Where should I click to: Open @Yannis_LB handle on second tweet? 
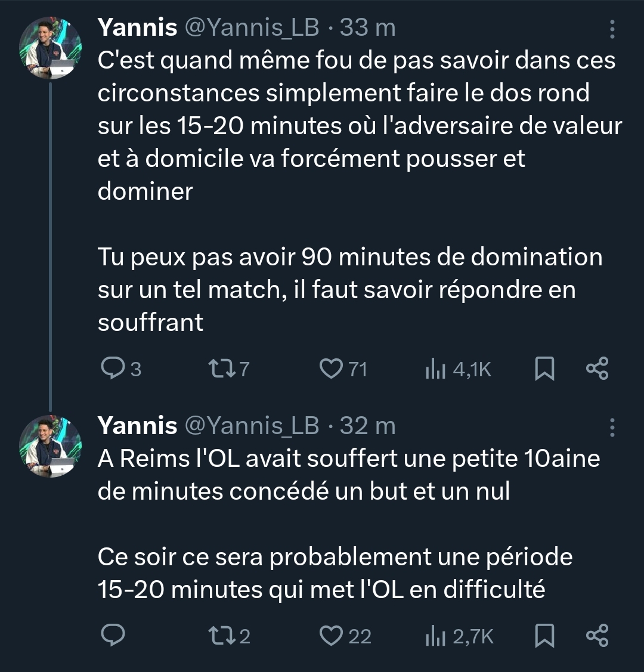pos(253,426)
